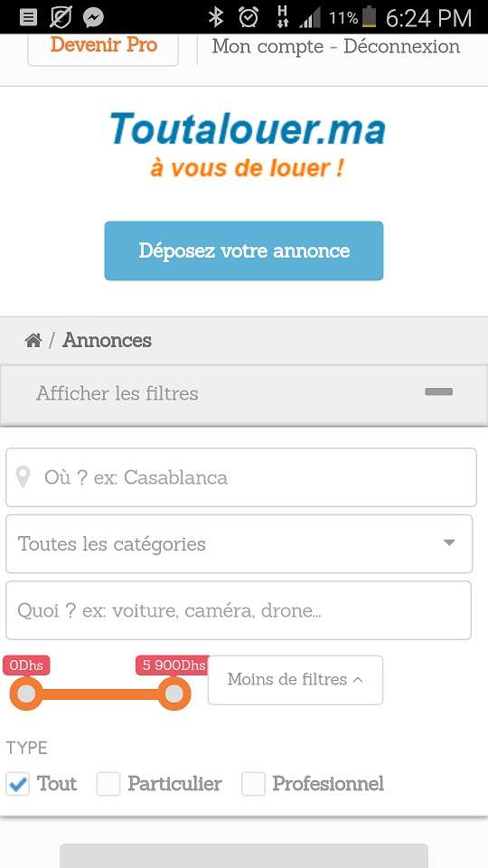Collapse with Moins de filtres button
Image resolution: width=488 pixels, height=868 pixels.
click(x=296, y=680)
